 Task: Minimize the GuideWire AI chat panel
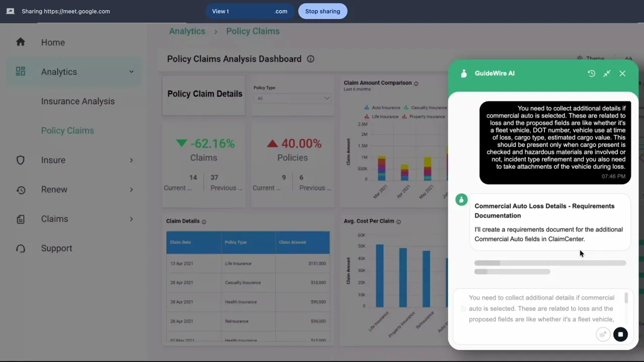[607, 73]
